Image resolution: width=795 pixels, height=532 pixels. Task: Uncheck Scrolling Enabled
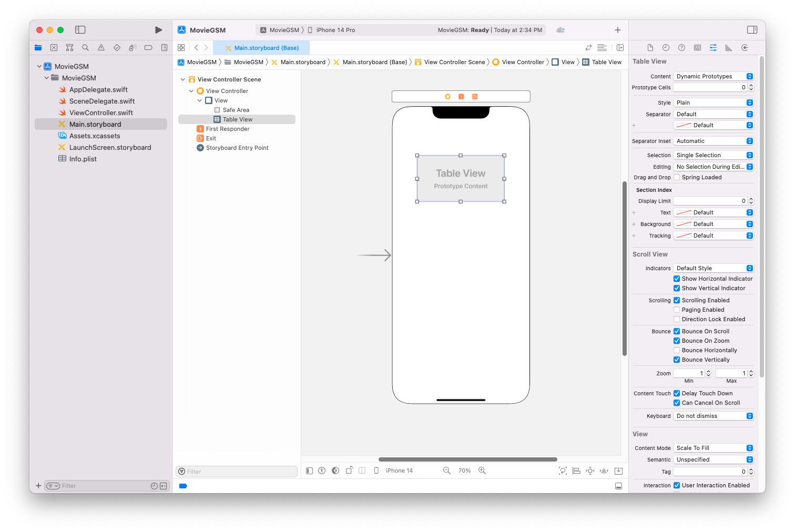[x=677, y=300]
